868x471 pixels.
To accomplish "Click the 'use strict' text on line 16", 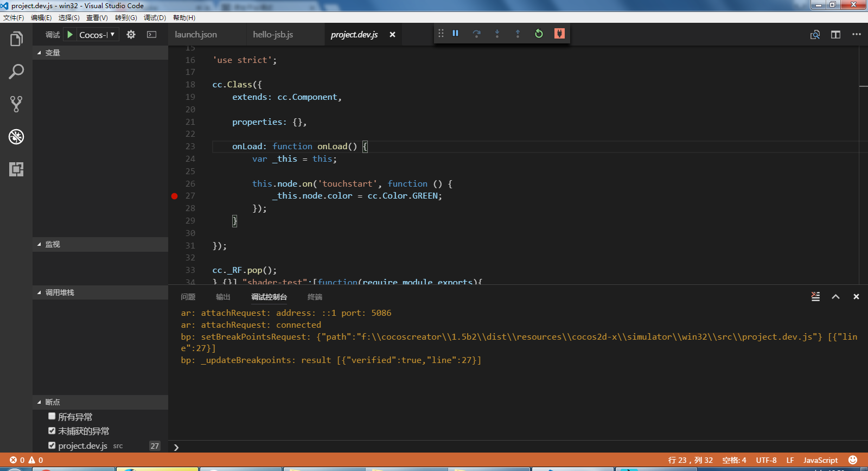I will (242, 60).
